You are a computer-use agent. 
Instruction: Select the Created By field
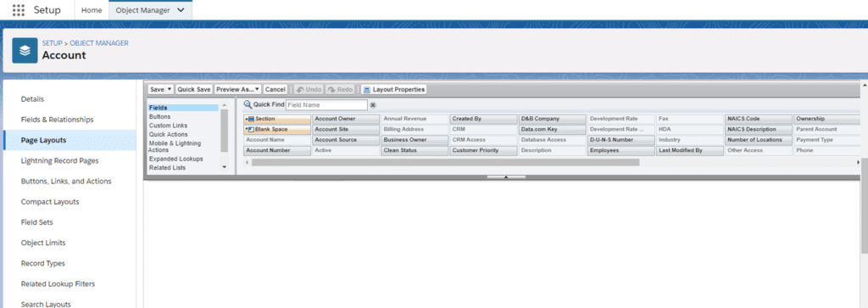click(x=483, y=119)
